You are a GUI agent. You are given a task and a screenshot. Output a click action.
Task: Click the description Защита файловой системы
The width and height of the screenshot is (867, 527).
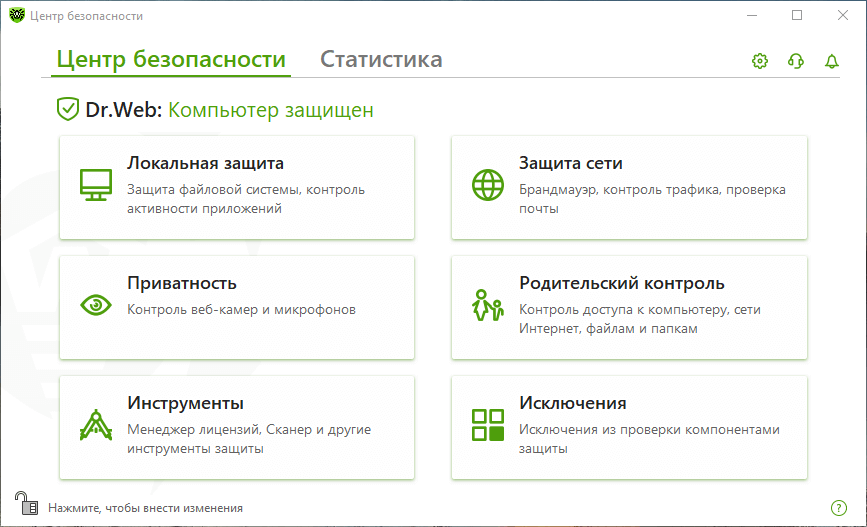(x=246, y=199)
